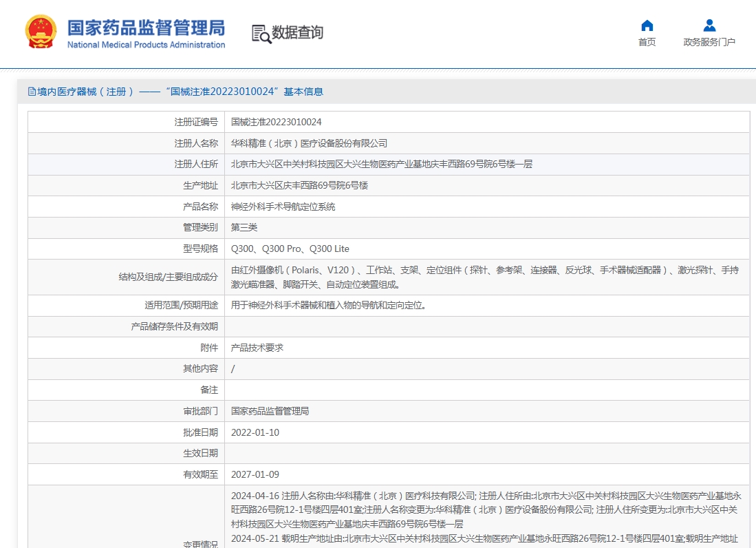
Task: Click the 第三类 management category value
Action: 244,227
